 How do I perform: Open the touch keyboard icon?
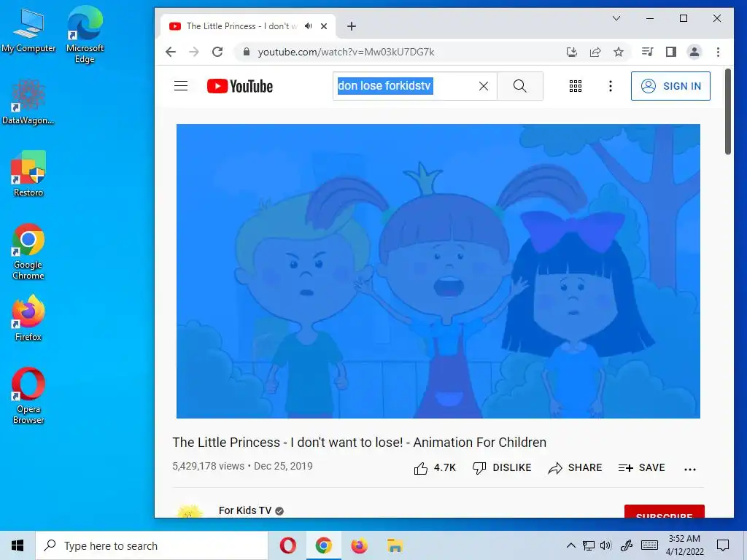click(649, 545)
